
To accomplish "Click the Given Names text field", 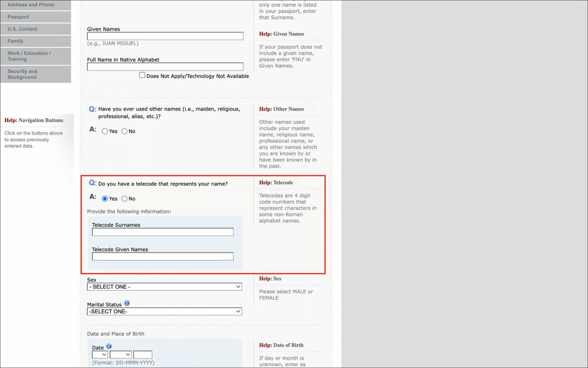I will click(x=165, y=36).
